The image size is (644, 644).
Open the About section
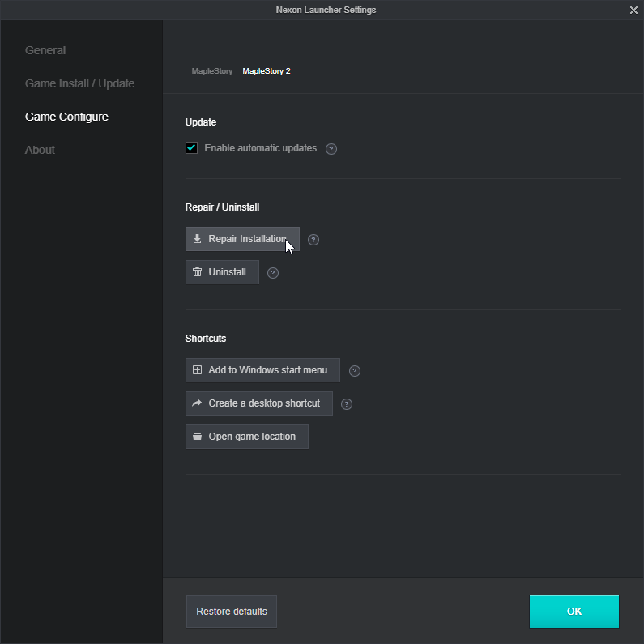pyautogui.click(x=40, y=150)
